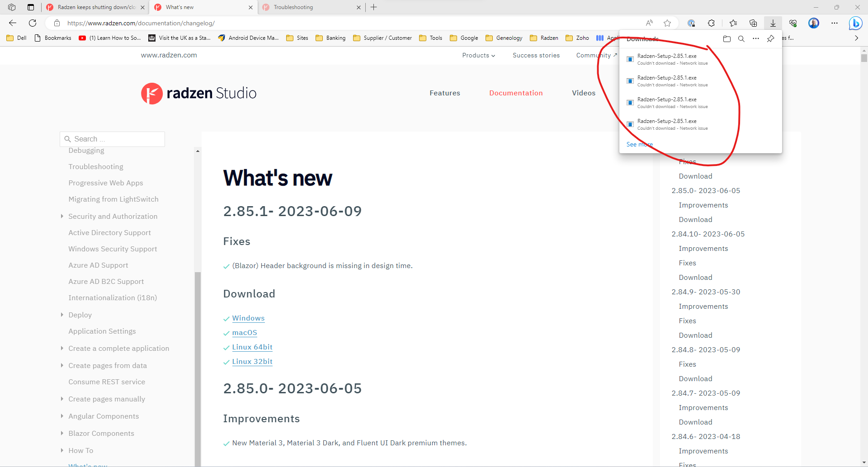Image resolution: width=868 pixels, height=467 pixels.
Task: Expand Blazor Components section
Action: 62,433
